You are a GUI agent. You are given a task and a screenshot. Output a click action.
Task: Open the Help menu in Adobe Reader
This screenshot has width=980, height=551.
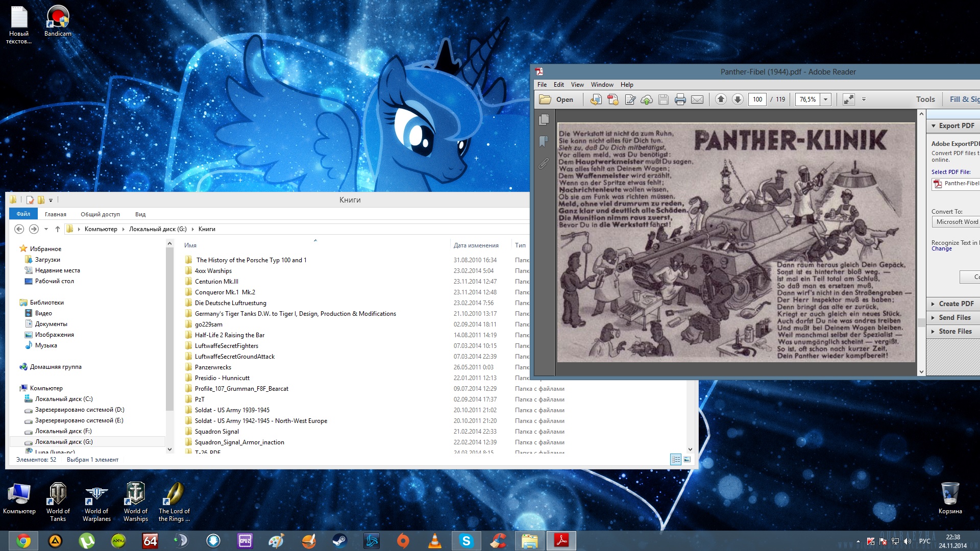[x=627, y=85]
